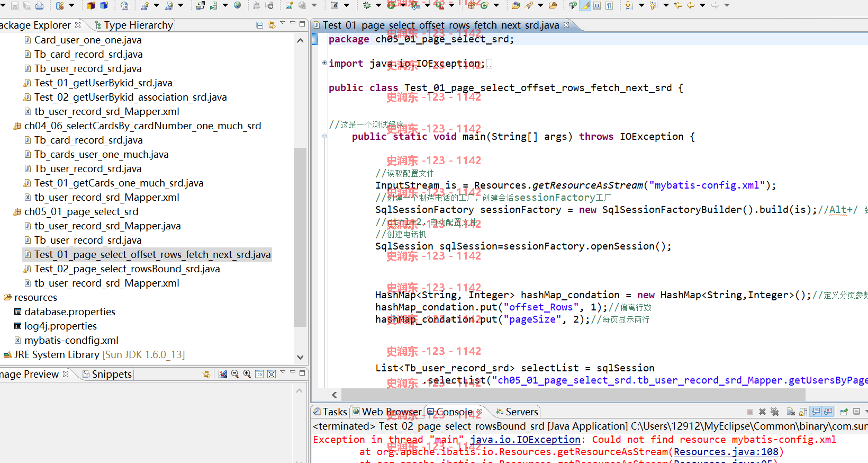Click editor horizontal scrollbar left arrow
The width and height of the screenshot is (868, 463).
point(334,395)
